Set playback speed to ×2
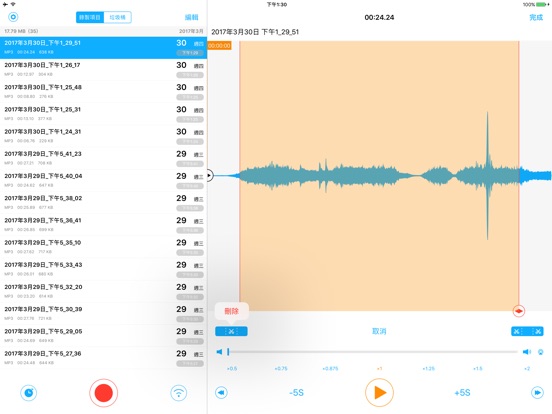Image resolution: width=552 pixels, height=414 pixels. tap(527, 369)
